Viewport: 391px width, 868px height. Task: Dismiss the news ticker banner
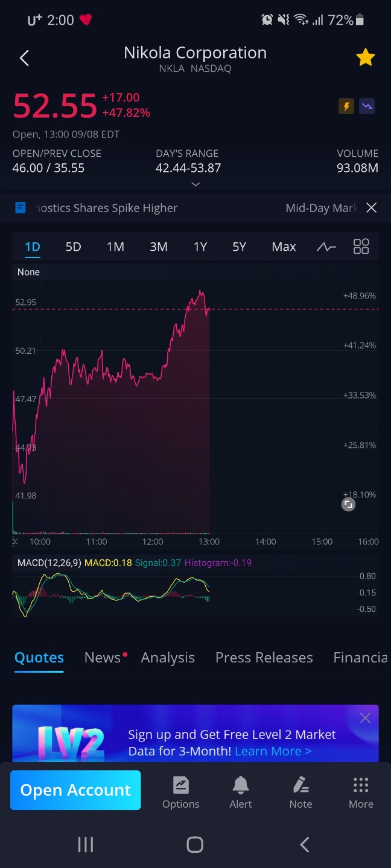[372, 208]
